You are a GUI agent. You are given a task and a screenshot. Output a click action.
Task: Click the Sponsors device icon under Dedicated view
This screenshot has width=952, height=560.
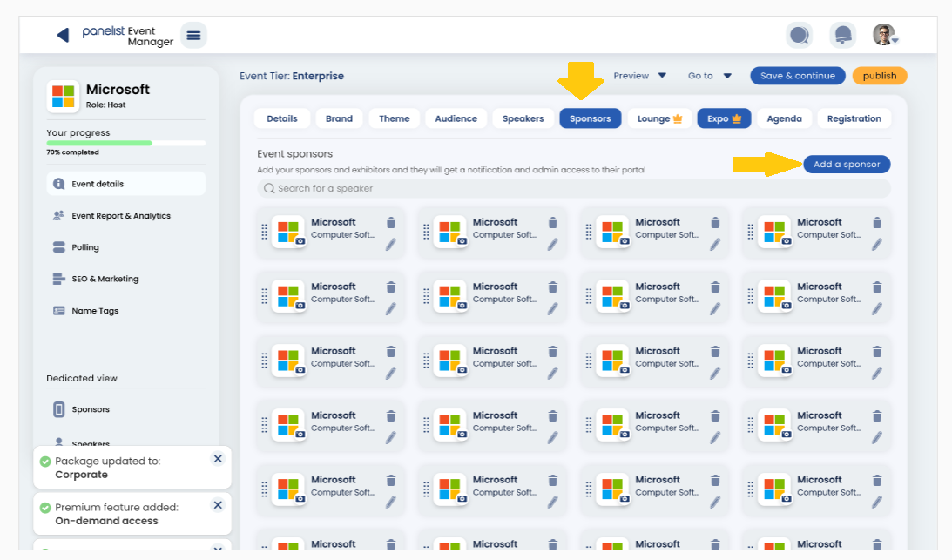coord(59,409)
